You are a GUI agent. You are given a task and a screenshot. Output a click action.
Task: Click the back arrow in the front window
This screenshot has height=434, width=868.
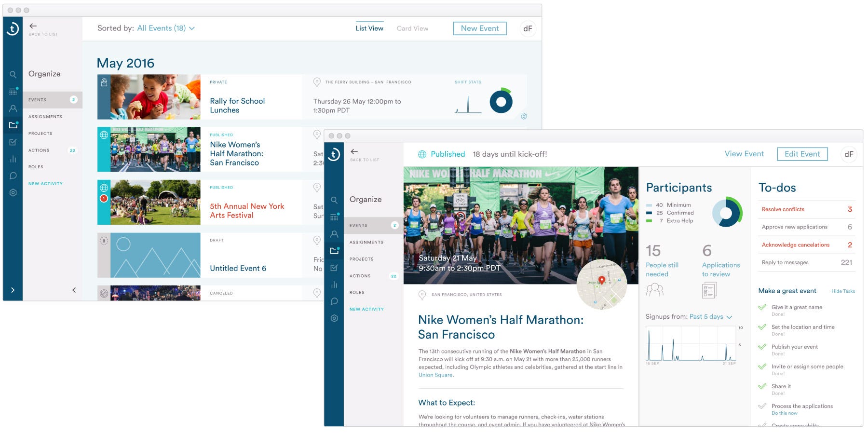coord(354,151)
